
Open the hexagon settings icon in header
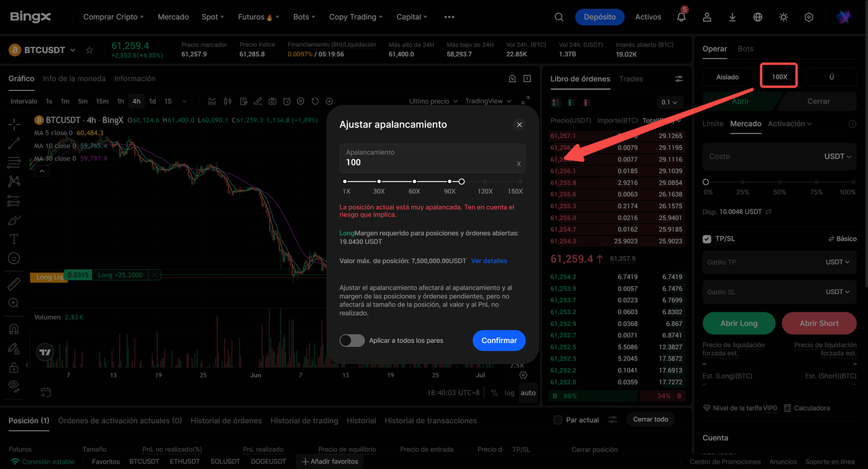click(x=809, y=17)
